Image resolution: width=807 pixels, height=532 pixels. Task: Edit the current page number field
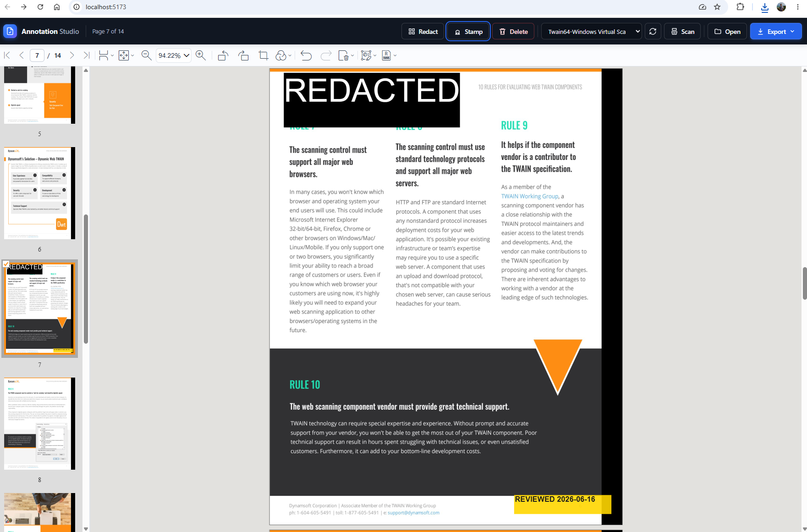[37, 55]
